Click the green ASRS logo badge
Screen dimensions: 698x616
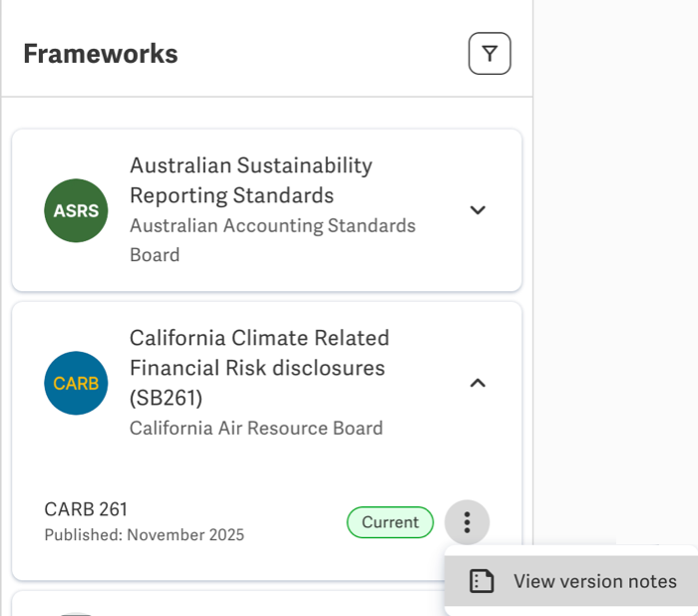pyautogui.click(x=76, y=210)
